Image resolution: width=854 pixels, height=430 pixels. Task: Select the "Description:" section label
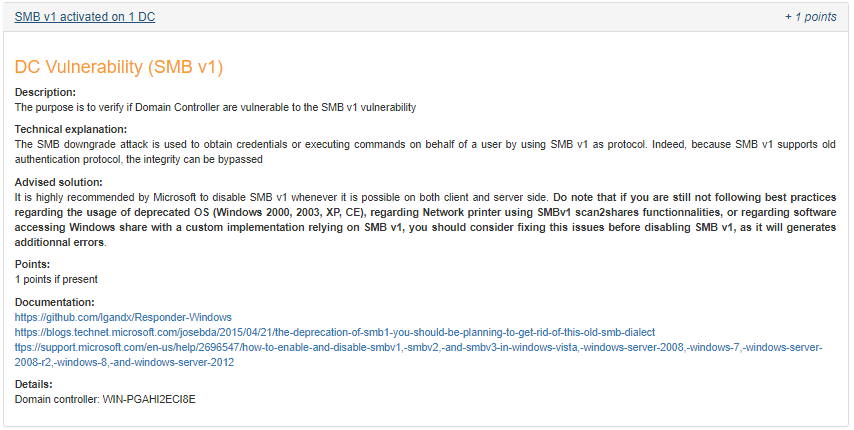(45, 92)
